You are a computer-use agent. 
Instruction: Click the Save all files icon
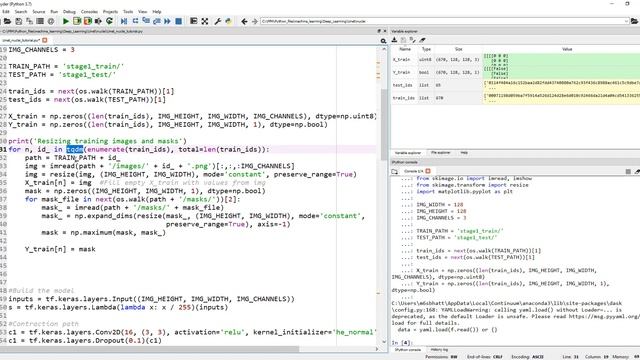pos(29,21)
